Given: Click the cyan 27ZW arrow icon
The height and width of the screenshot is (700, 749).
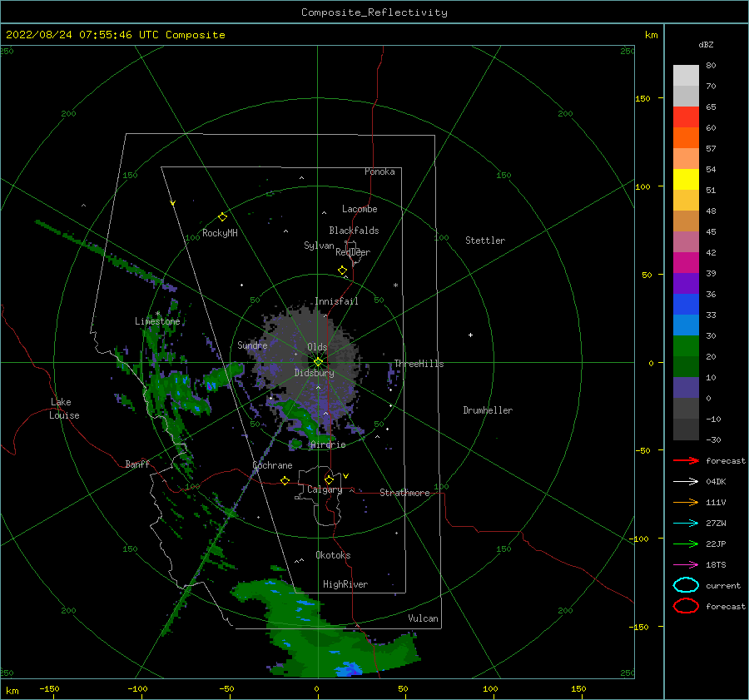Looking at the screenshot, I should (686, 524).
